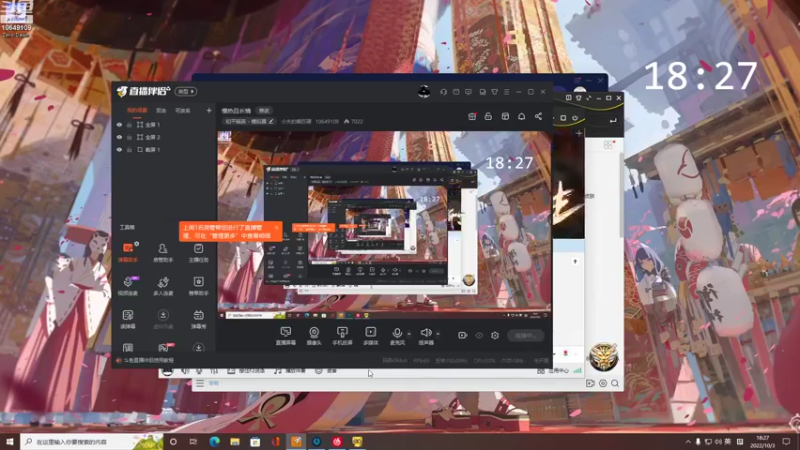Click the greyed download-style tool between 读弹幕 and 弹幕秀
The width and height of the screenshot is (800, 450).
click(163, 319)
